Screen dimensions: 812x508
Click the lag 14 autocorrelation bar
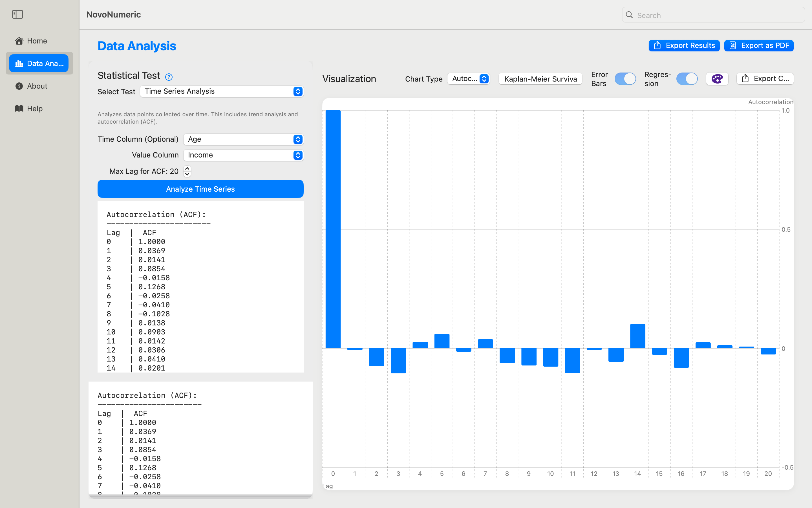pos(637,336)
